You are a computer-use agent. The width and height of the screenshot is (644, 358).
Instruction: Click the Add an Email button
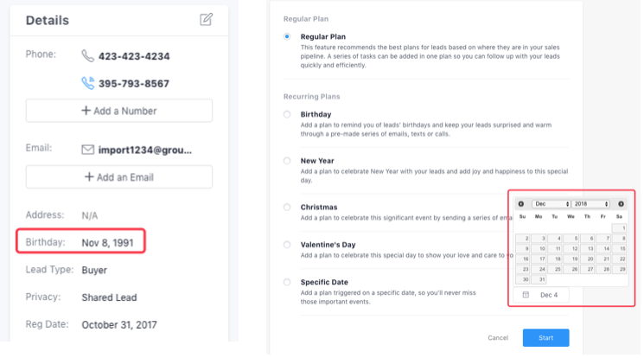click(119, 177)
